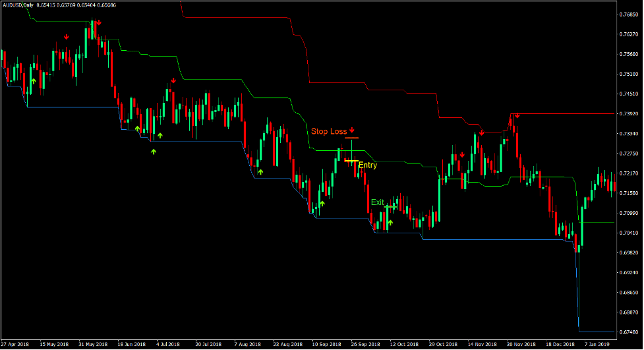Image resolution: width=644 pixels, height=350 pixels.
Task: Click the Stop Loss text label
Action: [x=329, y=132]
